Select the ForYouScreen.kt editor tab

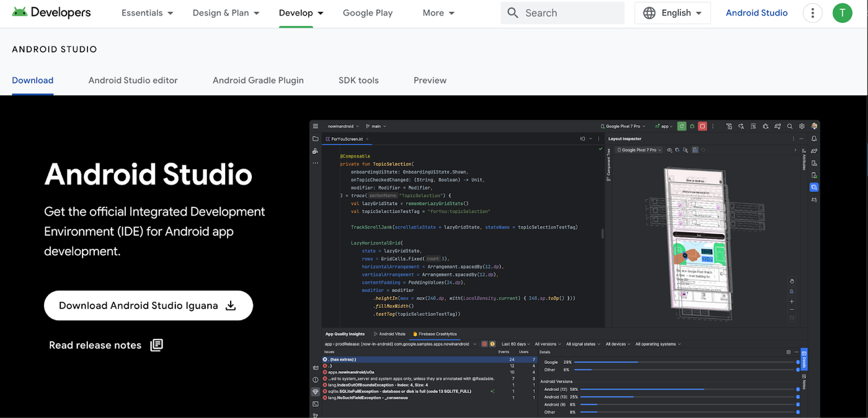coord(348,139)
